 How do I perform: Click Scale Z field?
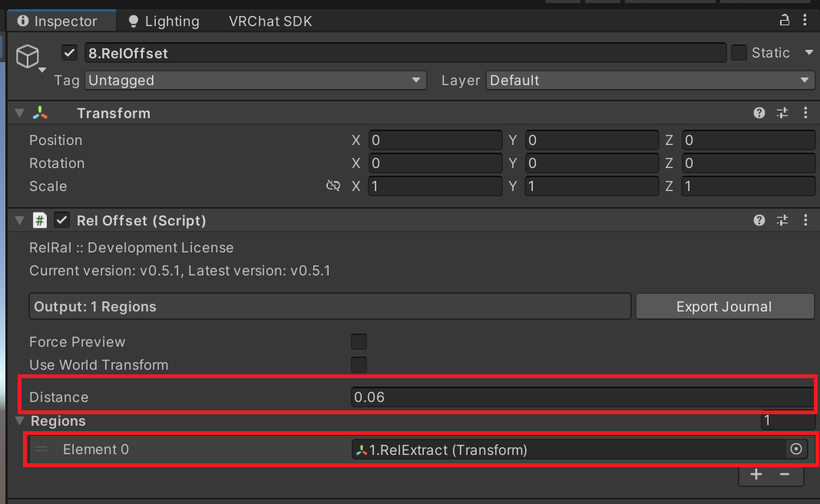[x=748, y=186]
